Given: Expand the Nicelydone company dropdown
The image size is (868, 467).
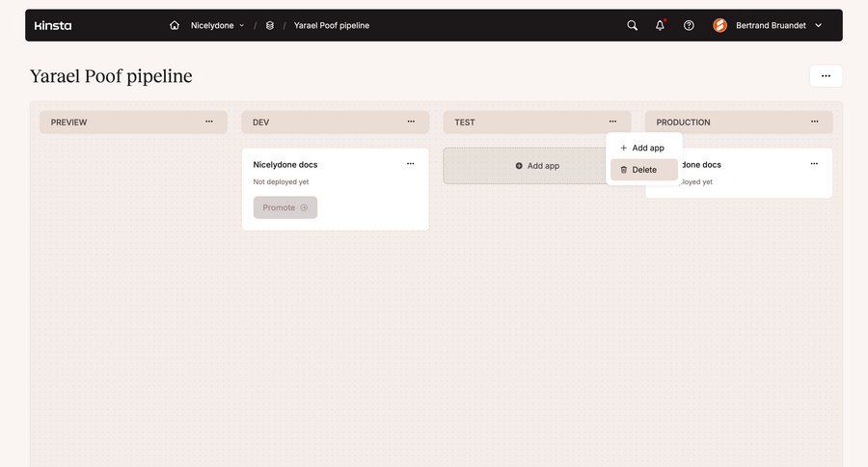Looking at the screenshot, I should click(218, 25).
